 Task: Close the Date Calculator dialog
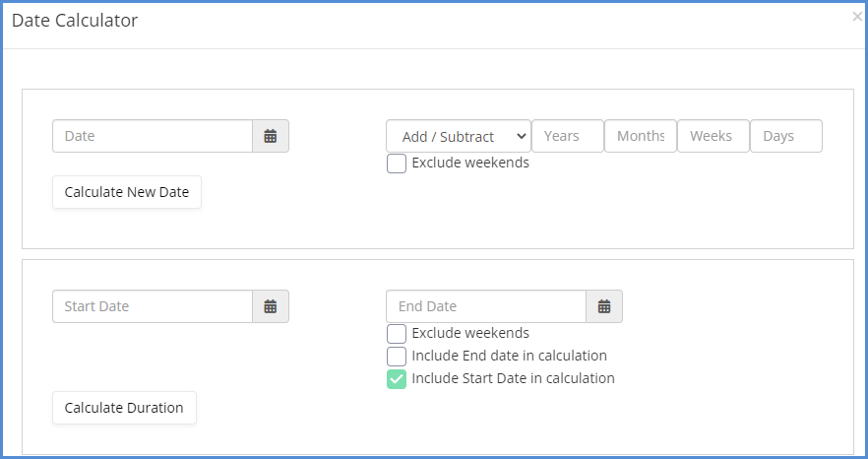click(x=857, y=17)
